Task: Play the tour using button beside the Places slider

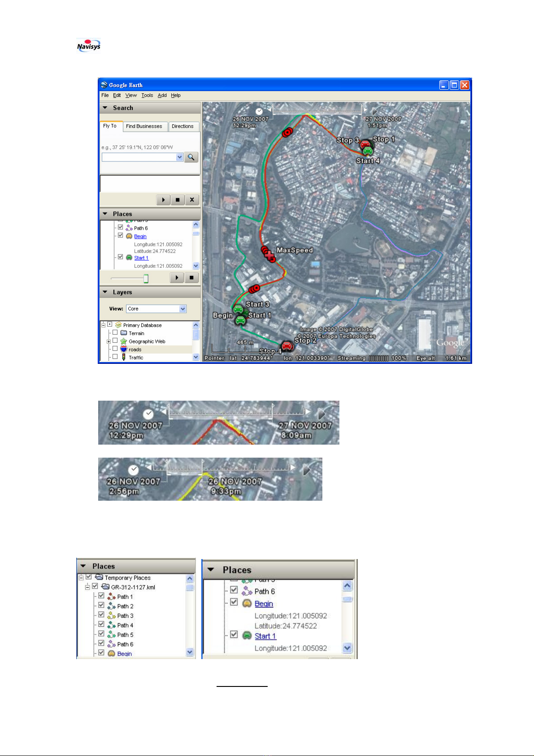Action: (177, 278)
